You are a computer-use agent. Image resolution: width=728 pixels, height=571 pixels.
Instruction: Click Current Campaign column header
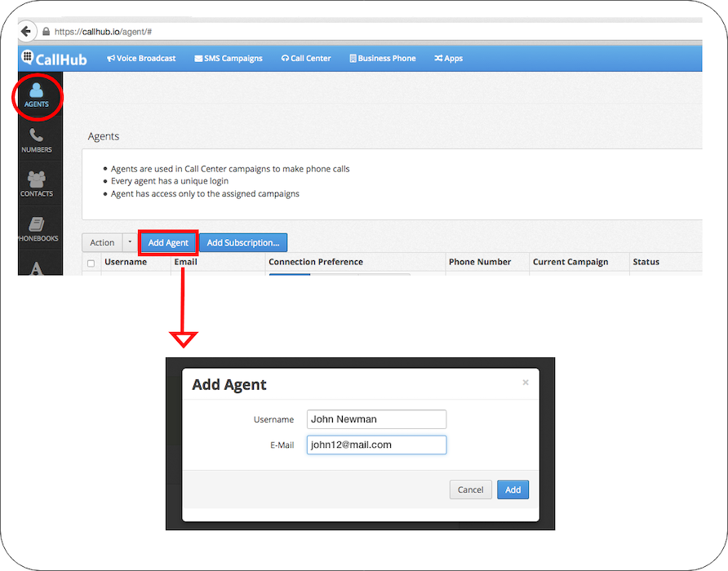coord(570,263)
